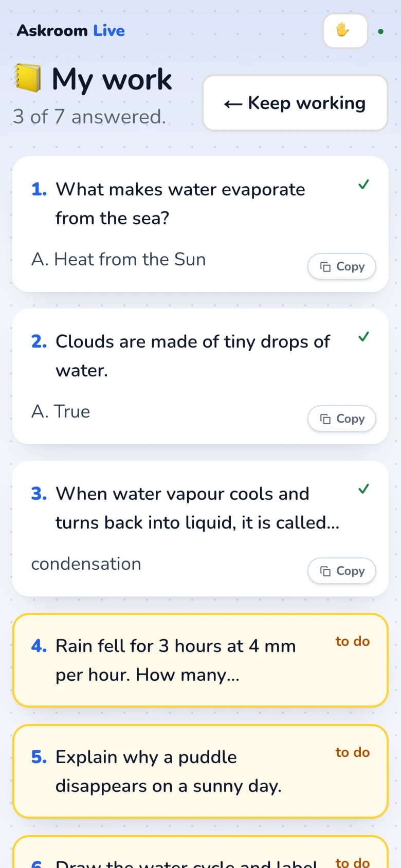
Task: Click the checkmark on question 3
Action: point(363,489)
